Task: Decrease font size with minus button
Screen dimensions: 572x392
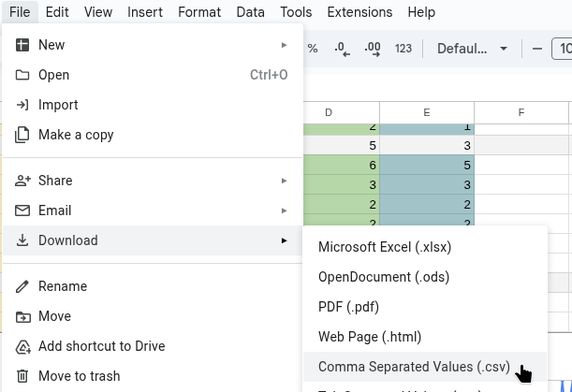Action: point(537,49)
